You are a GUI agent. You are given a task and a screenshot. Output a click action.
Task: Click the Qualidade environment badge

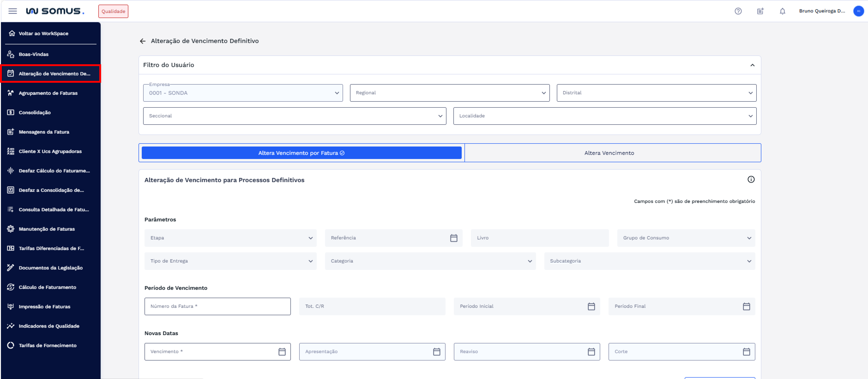[113, 12]
